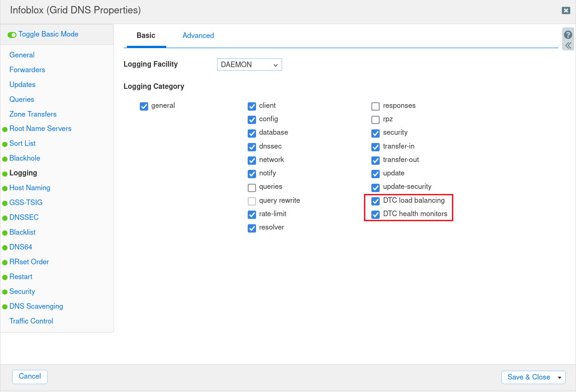576x392 pixels.
Task: Click the Cancel button
Action: click(x=30, y=377)
